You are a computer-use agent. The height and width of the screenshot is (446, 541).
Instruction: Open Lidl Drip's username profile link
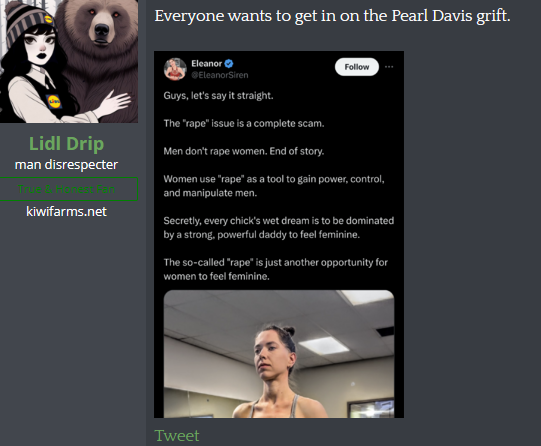pyautogui.click(x=66, y=143)
